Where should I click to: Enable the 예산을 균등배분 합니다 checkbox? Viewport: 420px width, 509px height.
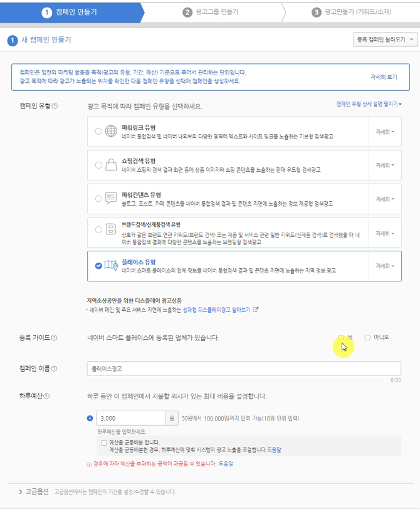104,443
